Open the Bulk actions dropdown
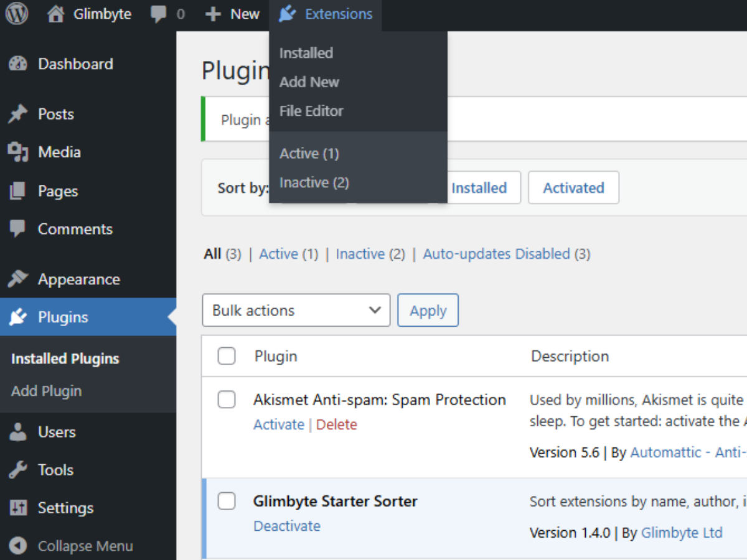 pyautogui.click(x=296, y=310)
